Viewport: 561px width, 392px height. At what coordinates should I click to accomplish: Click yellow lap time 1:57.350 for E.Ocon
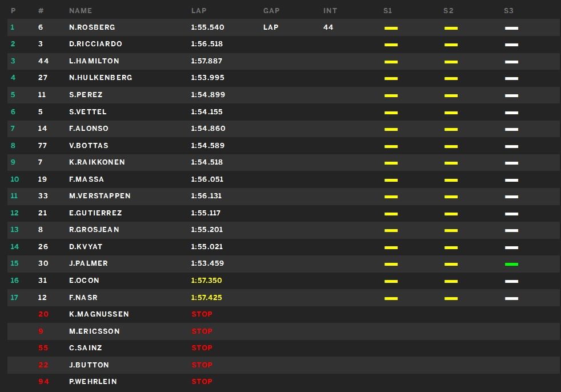pyautogui.click(x=206, y=281)
